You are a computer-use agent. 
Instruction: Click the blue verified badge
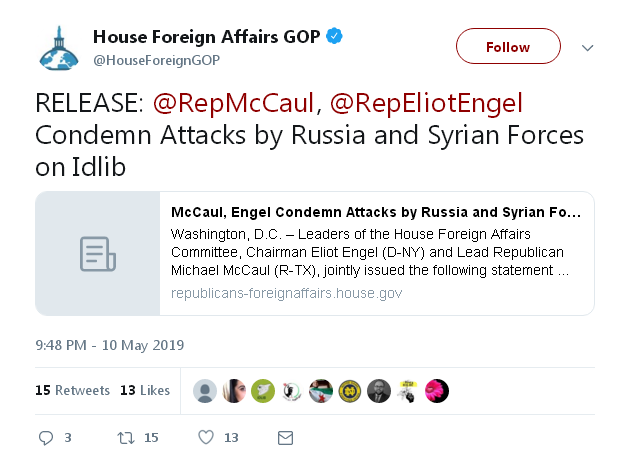click(334, 36)
